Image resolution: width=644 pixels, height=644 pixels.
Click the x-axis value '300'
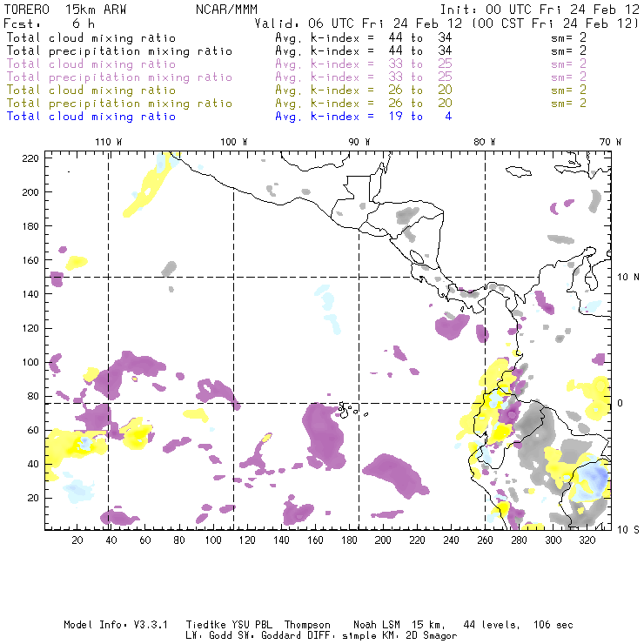553,540
